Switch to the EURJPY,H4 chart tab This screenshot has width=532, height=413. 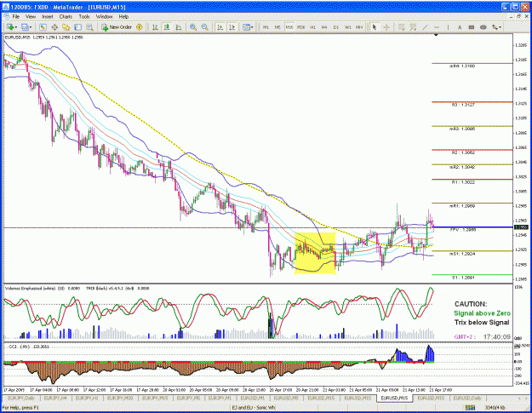pyautogui.click(x=55, y=398)
